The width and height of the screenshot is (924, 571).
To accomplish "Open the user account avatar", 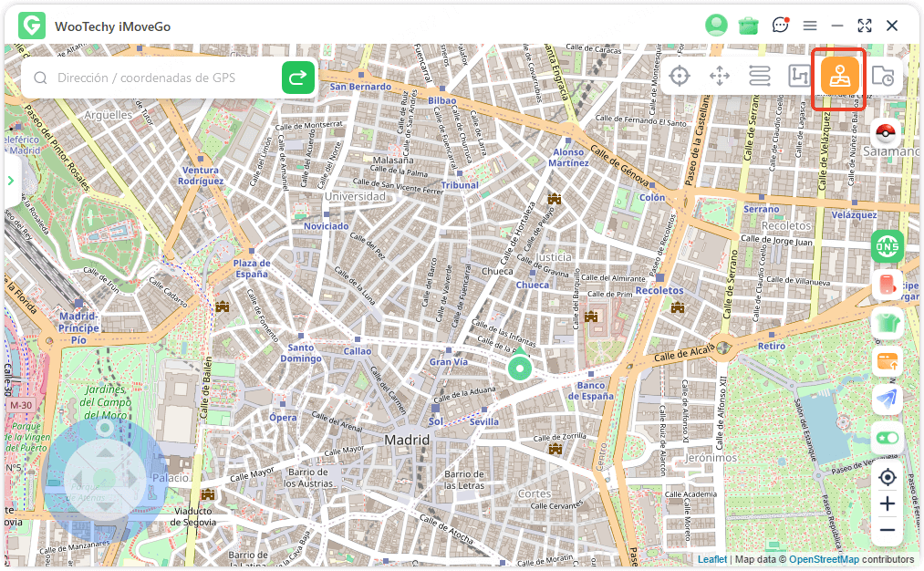I will click(x=716, y=26).
